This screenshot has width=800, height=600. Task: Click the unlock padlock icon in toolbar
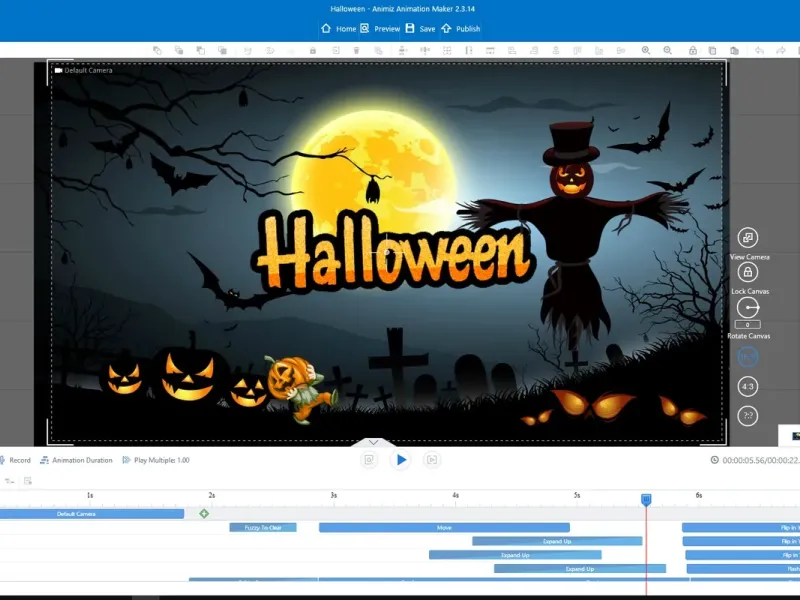tap(692, 50)
